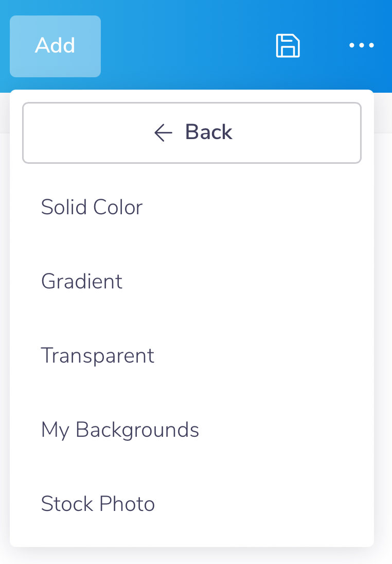Screen dimensions: 392x564
Task: Make the background see-through with Transparent
Action: [x=98, y=356]
